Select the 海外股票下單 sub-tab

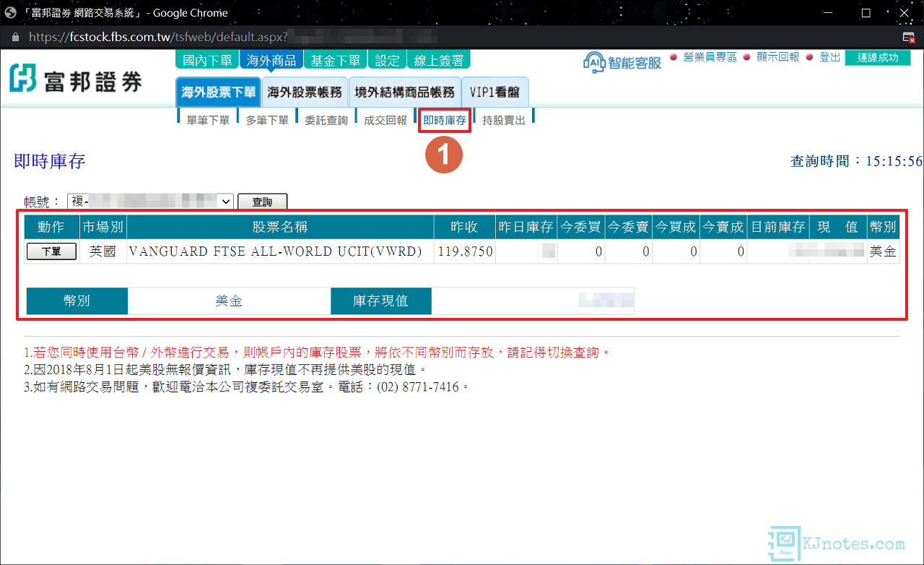click(218, 92)
